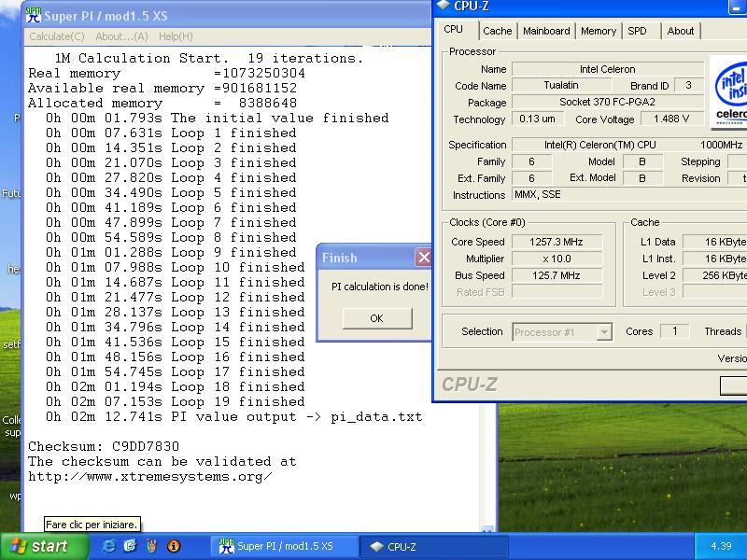
Task: Click the 'PI calculation is done!' message
Action: [380, 287]
